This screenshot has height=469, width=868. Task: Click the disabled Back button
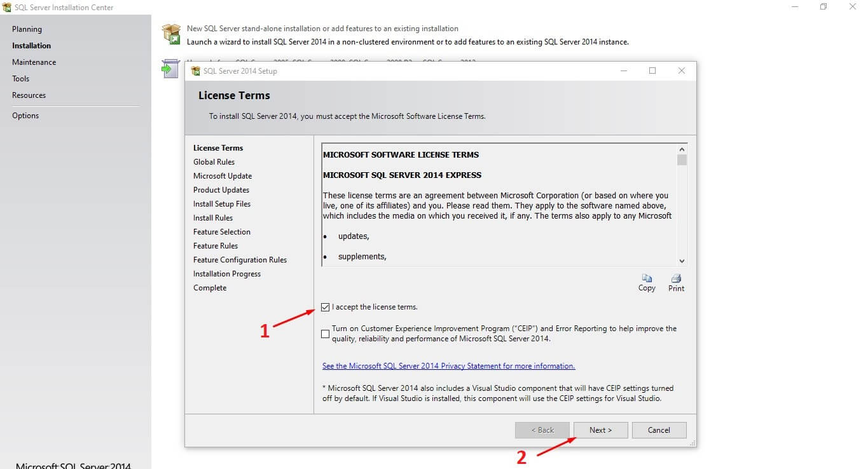tap(542, 430)
